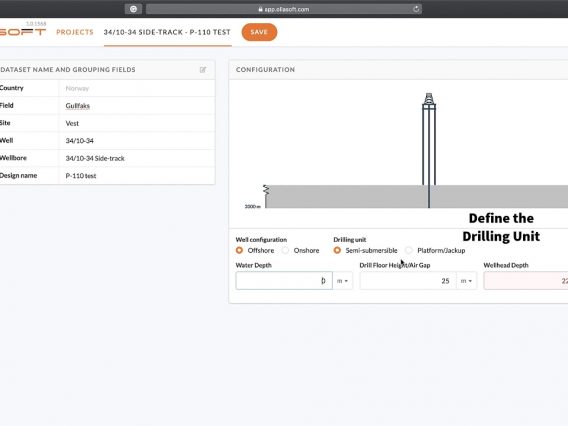This screenshot has height=426, width=568.
Task: Click the Wellbore row label
Action: (x=13, y=158)
